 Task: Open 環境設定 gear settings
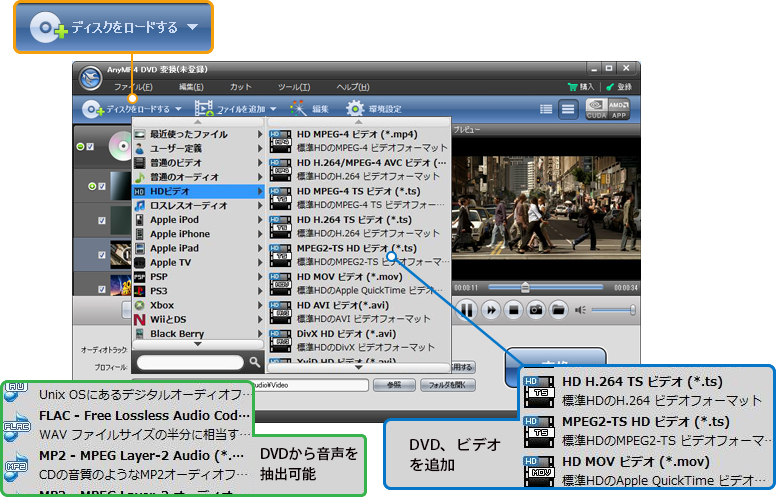(x=374, y=109)
